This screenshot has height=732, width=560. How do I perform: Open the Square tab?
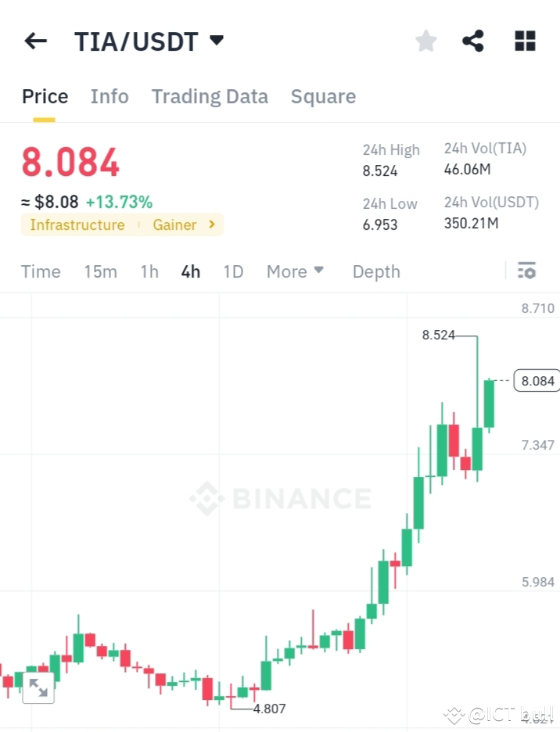pyautogui.click(x=323, y=96)
